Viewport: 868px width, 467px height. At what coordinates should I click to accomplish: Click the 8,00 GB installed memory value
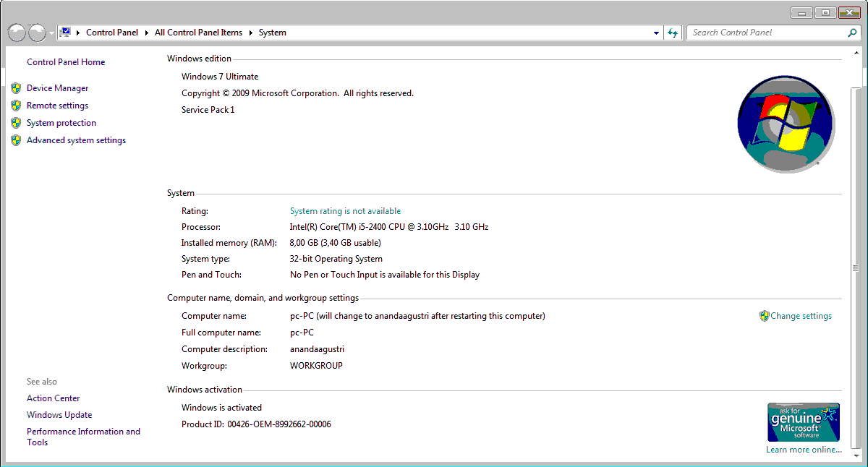pos(336,243)
